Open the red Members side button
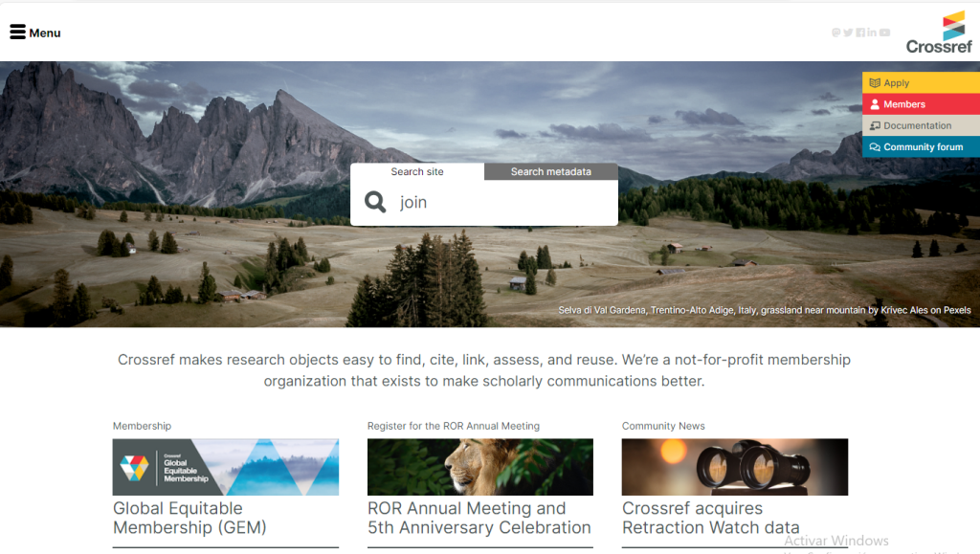 tap(920, 104)
